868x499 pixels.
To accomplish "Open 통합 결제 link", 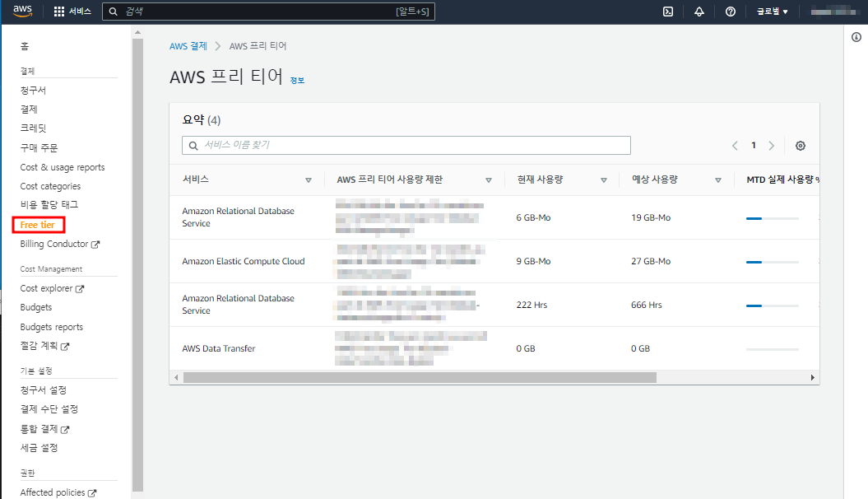I will [x=39, y=429].
